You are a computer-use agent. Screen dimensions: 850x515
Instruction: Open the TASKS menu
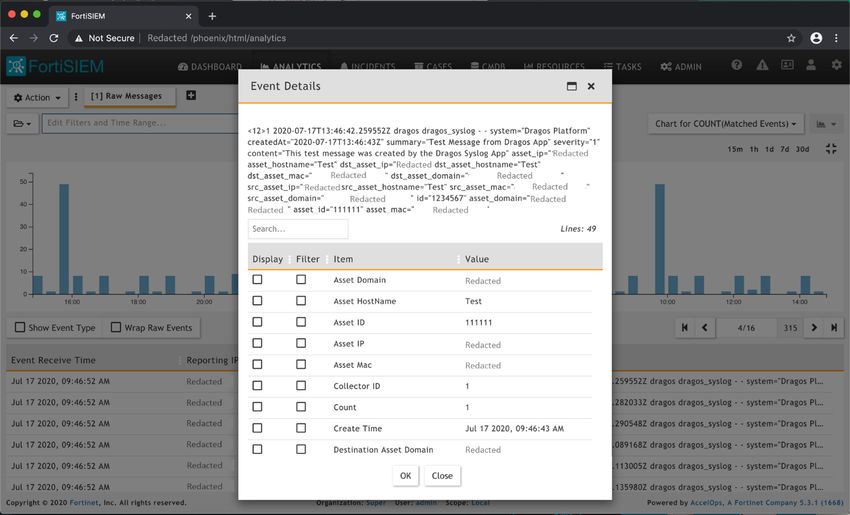coord(622,66)
